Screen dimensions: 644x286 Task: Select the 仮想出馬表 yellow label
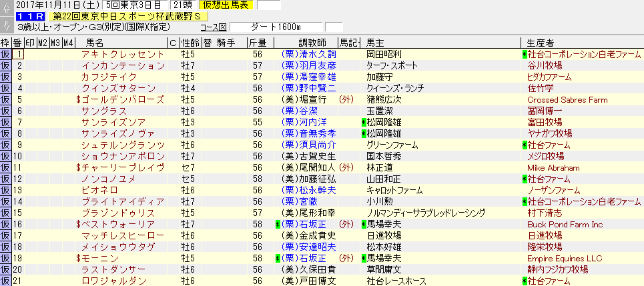pos(226,5)
